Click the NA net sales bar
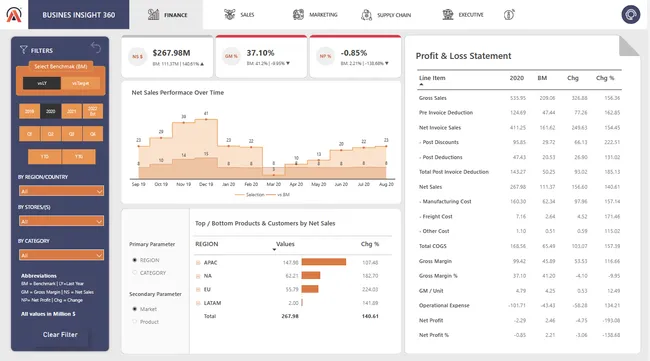 pos(311,276)
